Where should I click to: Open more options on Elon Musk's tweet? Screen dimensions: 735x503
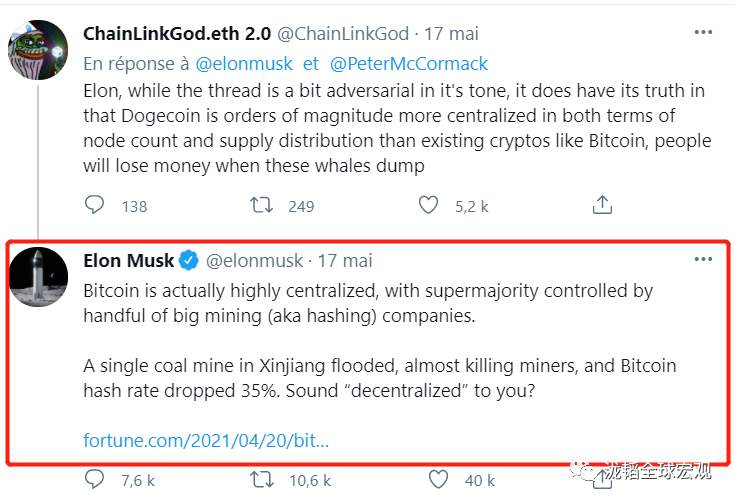pyautogui.click(x=703, y=259)
